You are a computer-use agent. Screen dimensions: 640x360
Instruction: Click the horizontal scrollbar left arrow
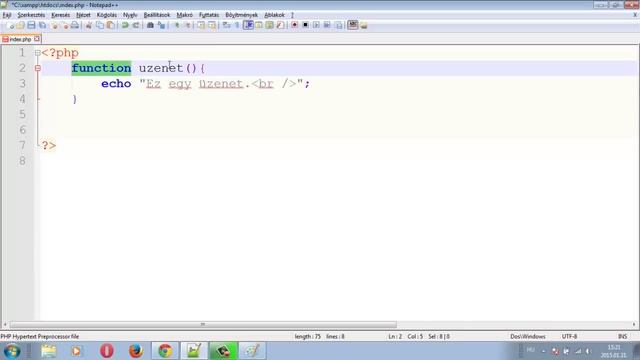5,324
